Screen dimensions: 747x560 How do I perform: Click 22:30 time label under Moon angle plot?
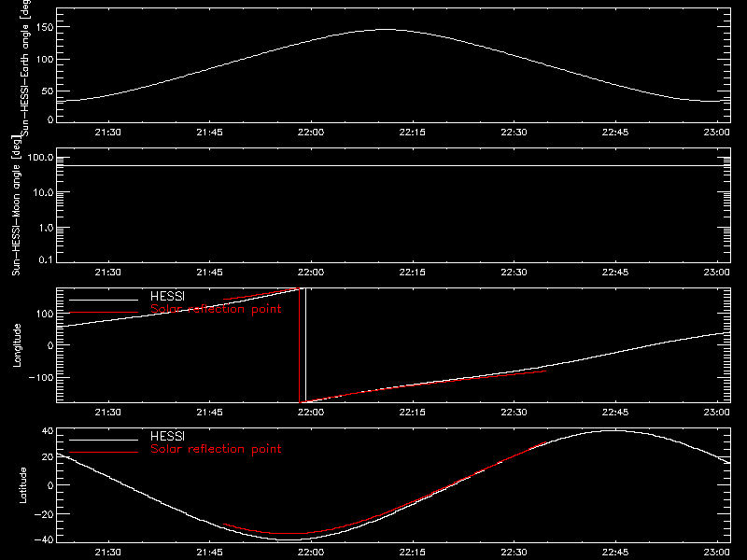514,273
